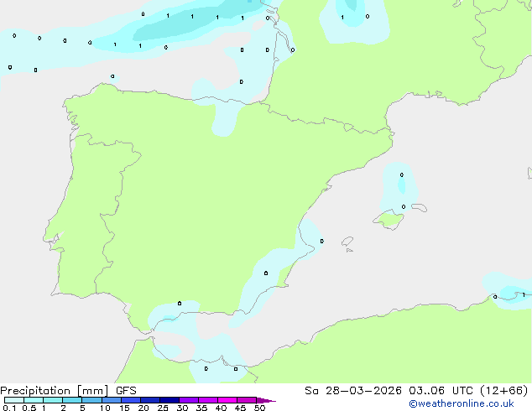Click the 2 mm legend color swatch
This screenshot has width=532, height=411.
point(72,400)
